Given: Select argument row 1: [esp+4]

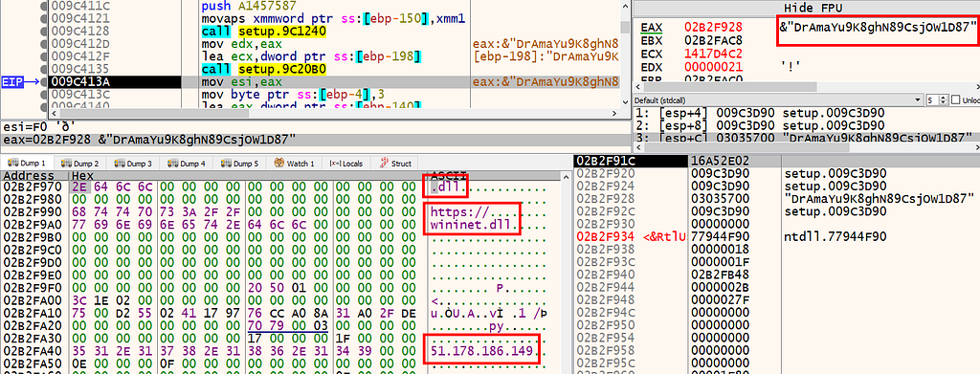Looking at the screenshot, I should pos(806,114).
